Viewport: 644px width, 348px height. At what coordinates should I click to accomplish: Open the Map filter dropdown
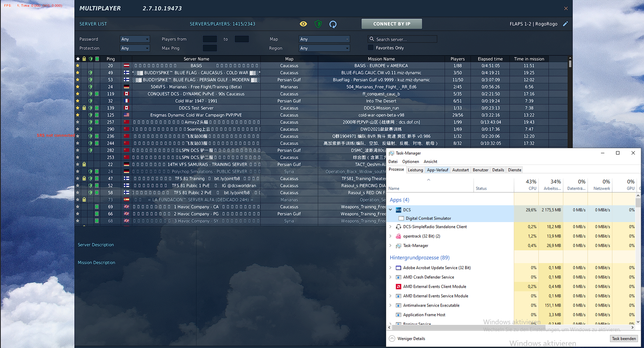324,39
